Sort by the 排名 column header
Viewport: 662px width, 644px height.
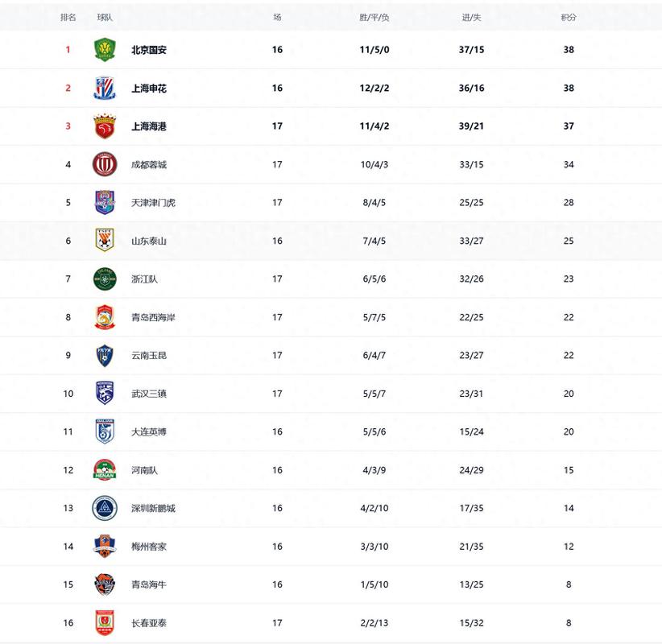pyautogui.click(x=68, y=17)
